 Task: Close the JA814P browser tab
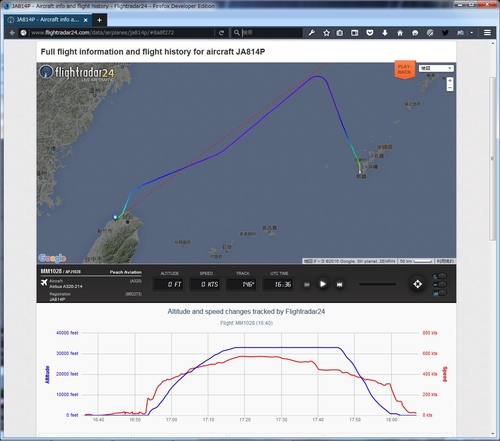[86, 20]
